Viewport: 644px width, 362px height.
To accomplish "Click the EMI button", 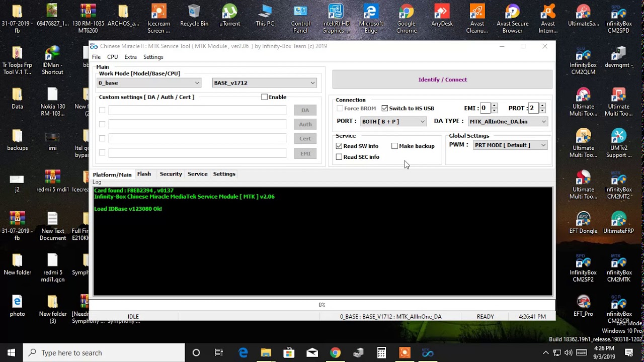I will coord(305,153).
